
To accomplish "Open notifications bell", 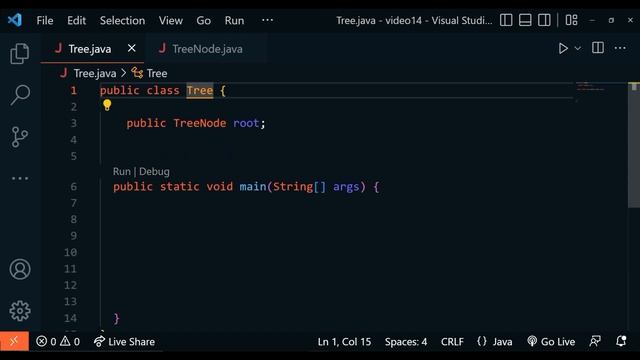I will 621,341.
